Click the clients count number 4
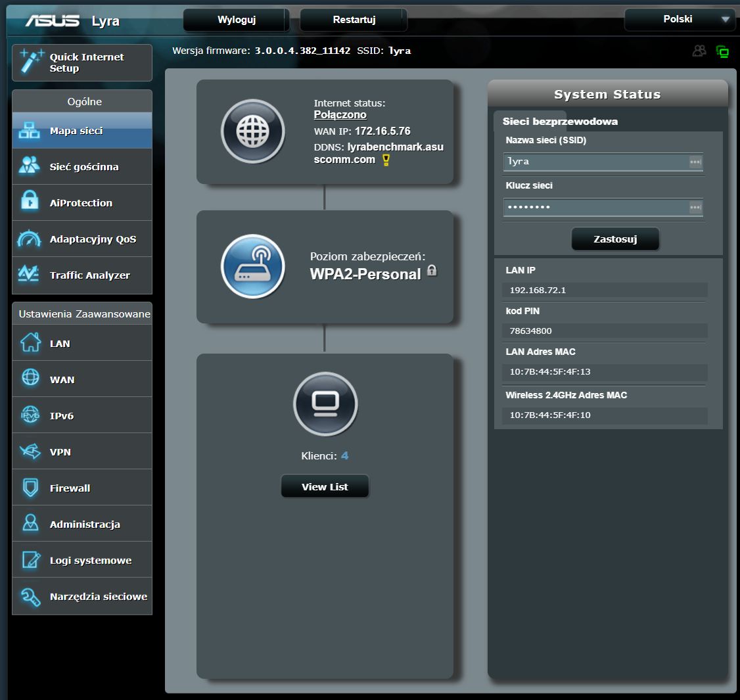Screen dimensions: 740x700 [344, 455]
